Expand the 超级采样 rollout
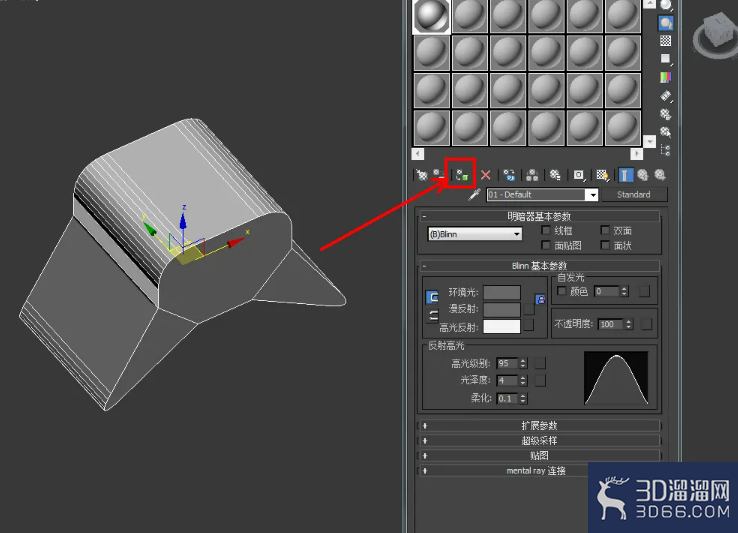 (539, 441)
